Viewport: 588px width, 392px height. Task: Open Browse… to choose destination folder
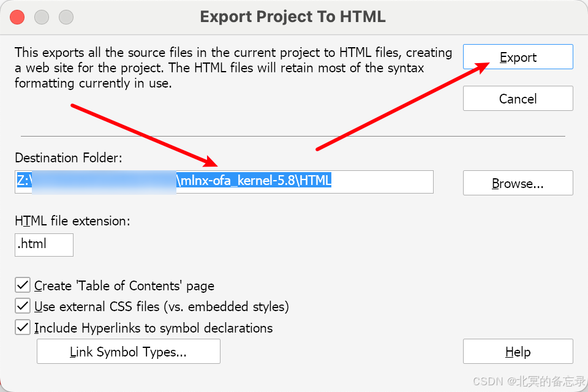518,183
